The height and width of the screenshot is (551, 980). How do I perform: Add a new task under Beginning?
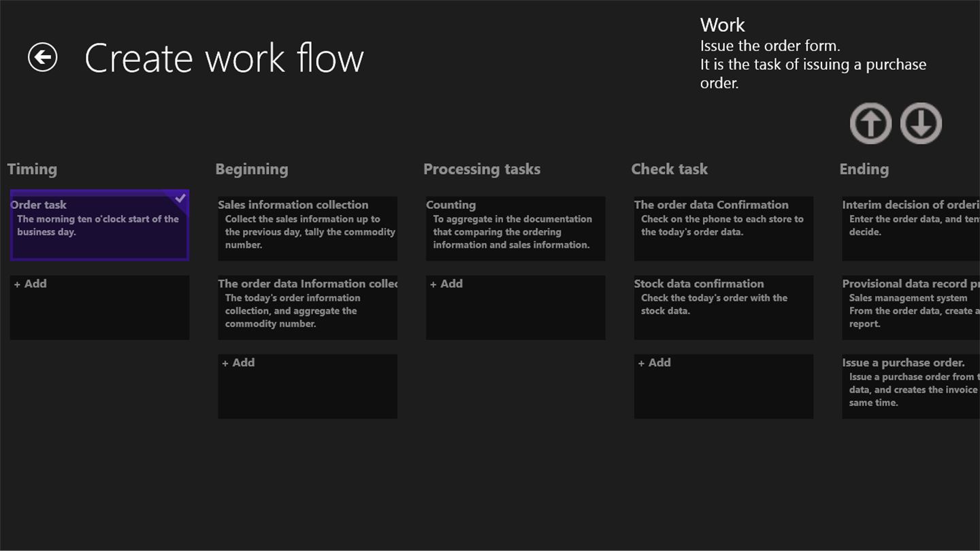pyautogui.click(x=307, y=386)
